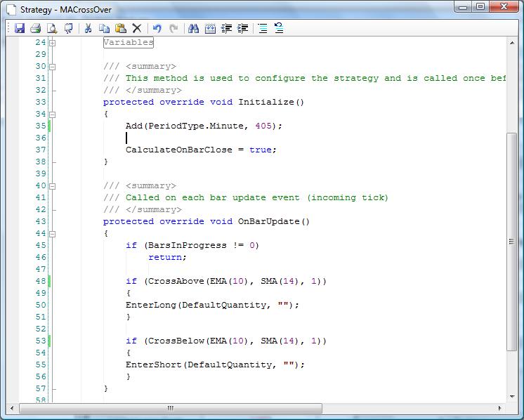Collapse the summary comment at line 40
524x420 pixels.
pyautogui.click(x=53, y=186)
